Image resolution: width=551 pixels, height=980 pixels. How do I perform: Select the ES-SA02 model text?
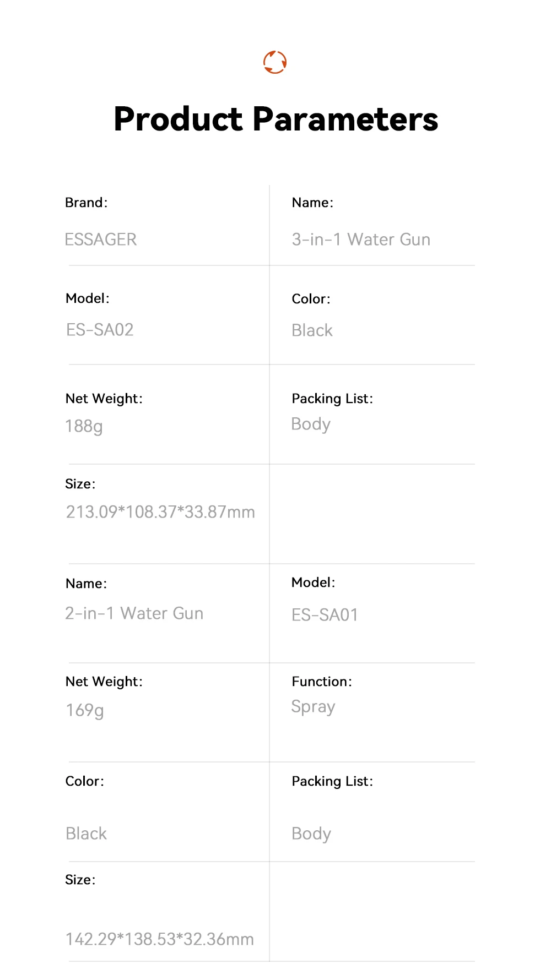pyautogui.click(x=100, y=330)
